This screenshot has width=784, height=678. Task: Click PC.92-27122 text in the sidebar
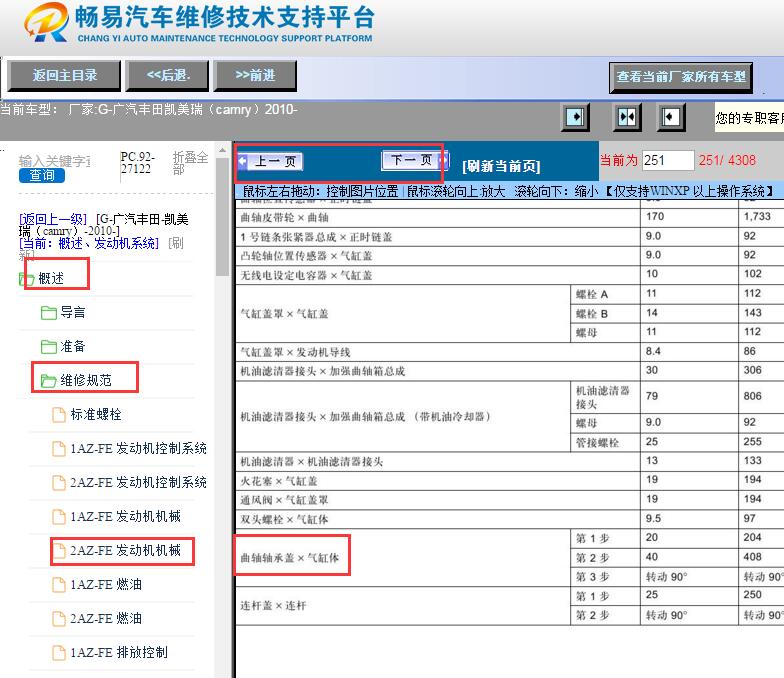(138, 162)
